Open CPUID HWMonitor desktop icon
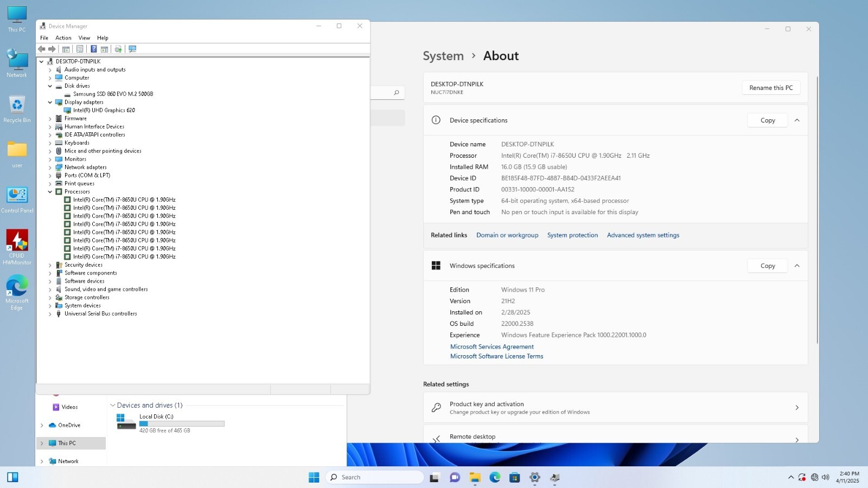The image size is (868, 488). pos(17,247)
